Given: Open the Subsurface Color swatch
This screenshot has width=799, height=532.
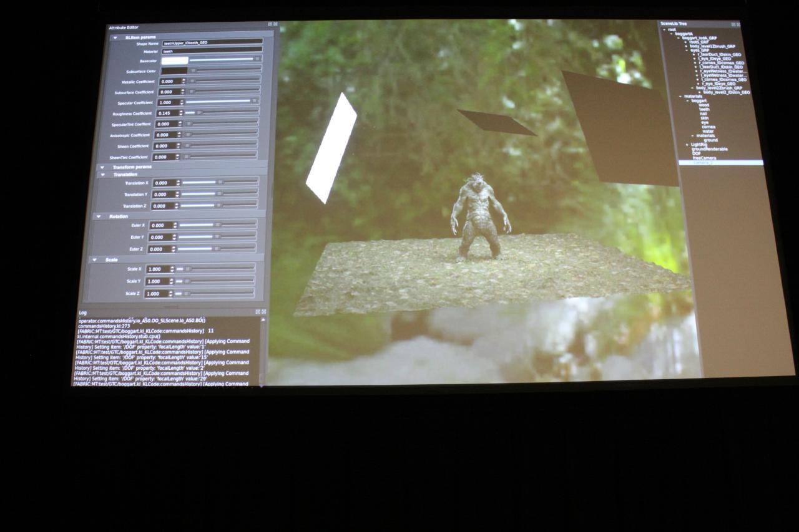Looking at the screenshot, I should [174, 70].
